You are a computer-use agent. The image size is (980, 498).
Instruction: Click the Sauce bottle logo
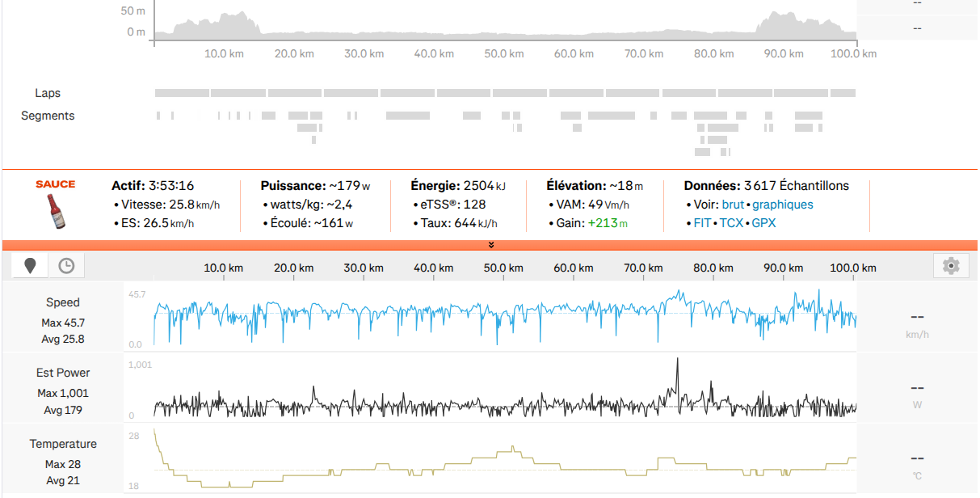click(x=56, y=205)
